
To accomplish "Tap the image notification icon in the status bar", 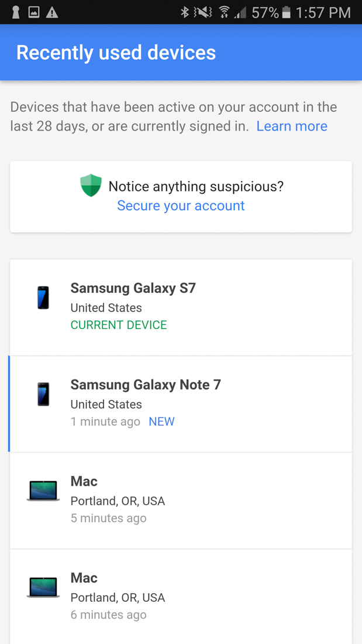I will click(34, 12).
